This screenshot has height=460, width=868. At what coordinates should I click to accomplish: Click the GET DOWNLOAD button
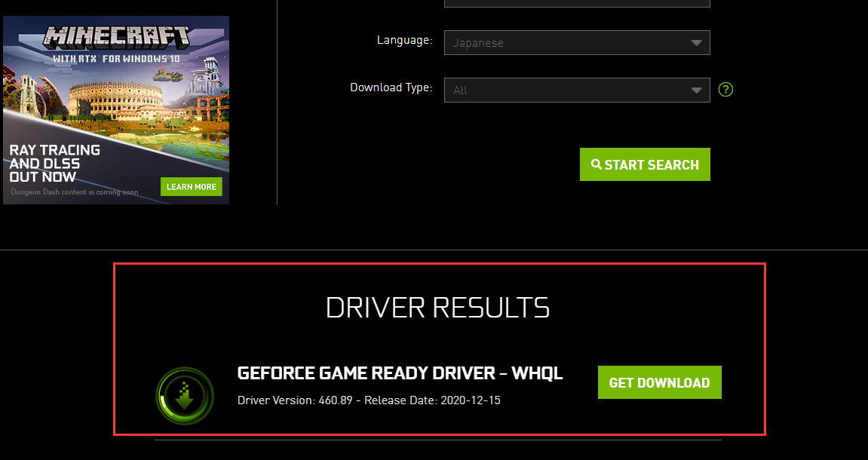[659, 382]
